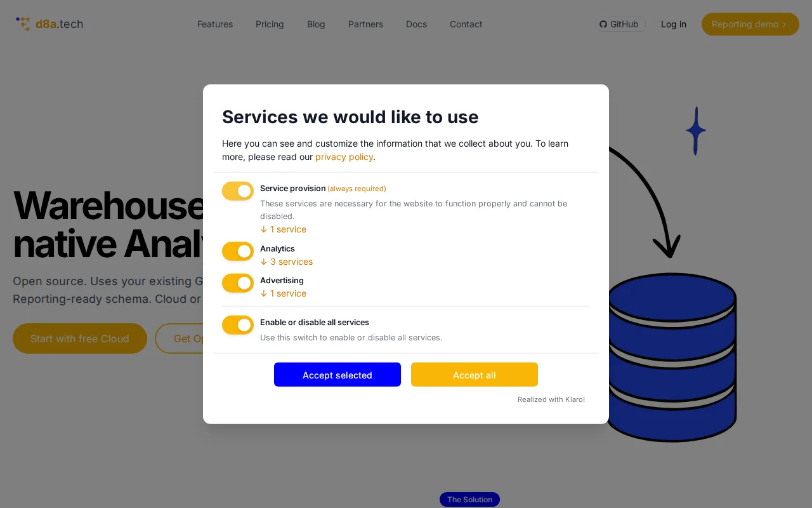
Task: Expand 1 service under Advertising
Action: (283, 293)
